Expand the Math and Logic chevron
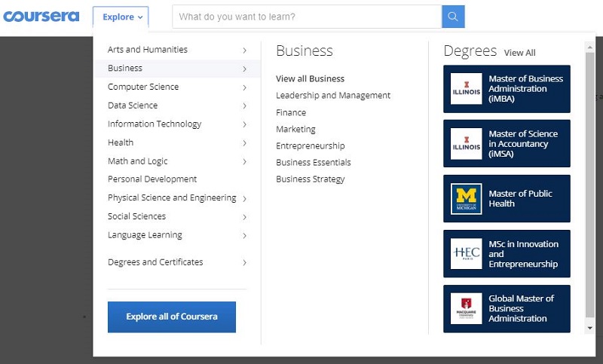Screen dimensions: 603x364 point(244,161)
